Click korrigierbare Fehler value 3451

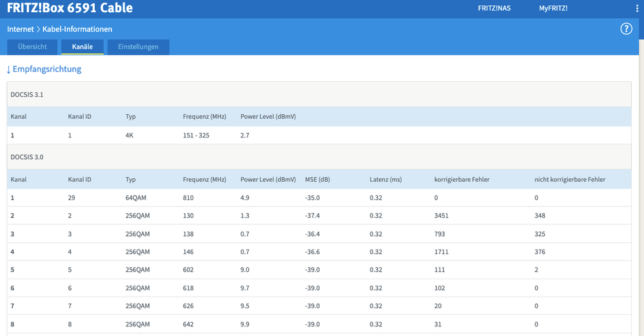tap(441, 215)
